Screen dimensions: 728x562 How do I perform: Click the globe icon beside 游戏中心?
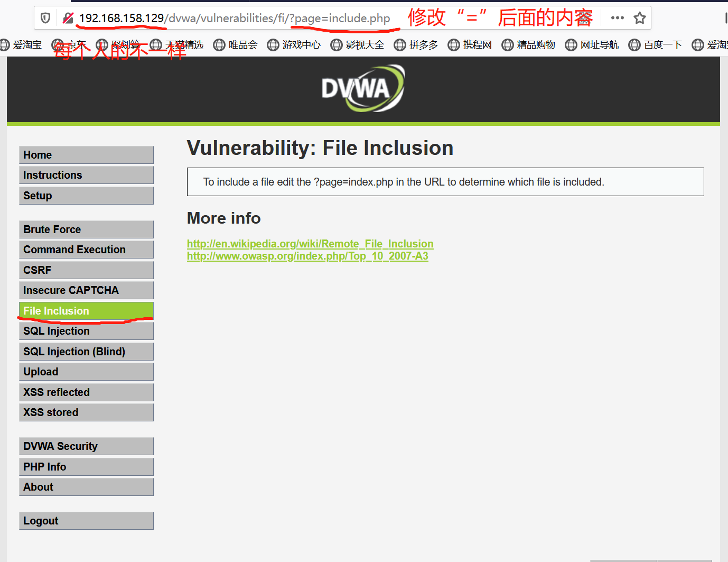coord(273,45)
